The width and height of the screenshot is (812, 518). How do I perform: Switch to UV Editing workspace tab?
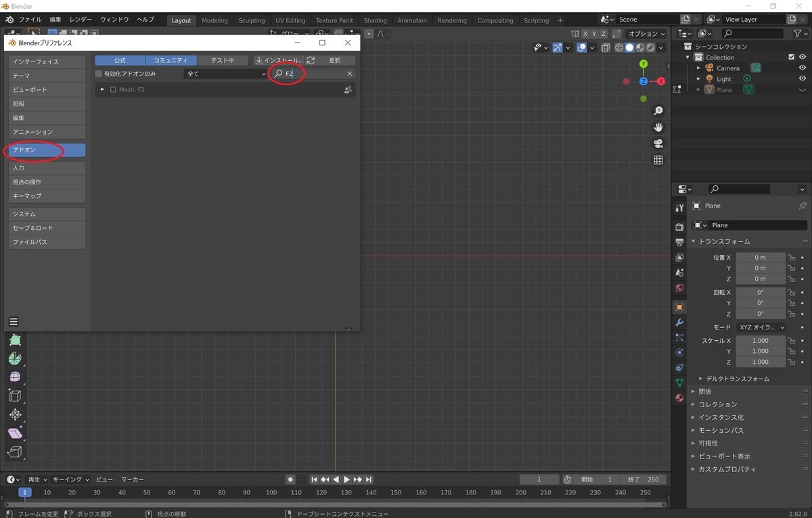pyautogui.click(x=290, y=20)
